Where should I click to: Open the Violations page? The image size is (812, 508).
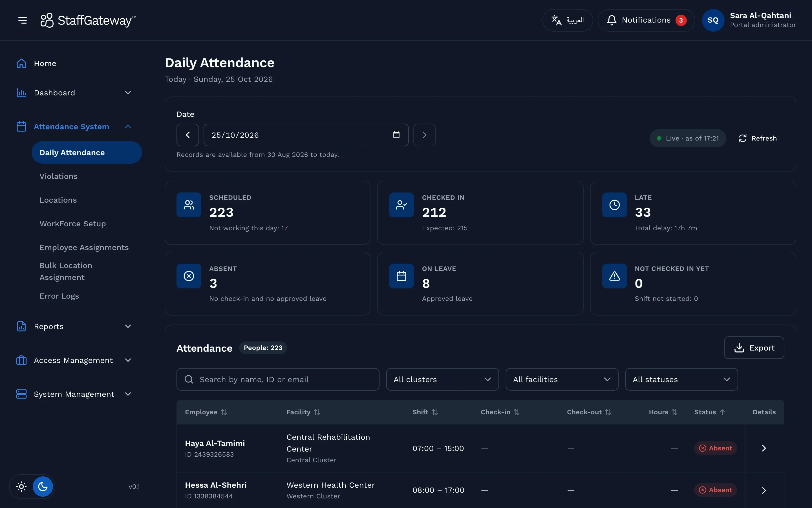(58, 176)
